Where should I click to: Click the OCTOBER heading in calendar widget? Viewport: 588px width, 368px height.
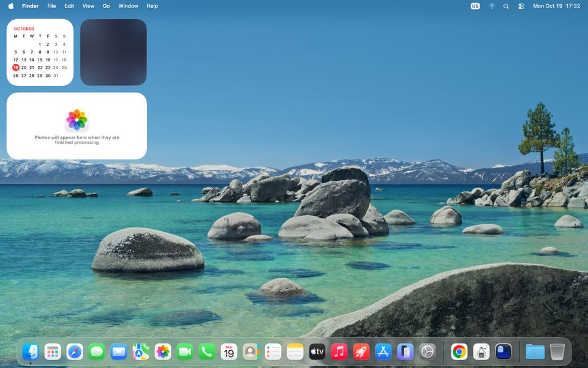pos(24,29)
